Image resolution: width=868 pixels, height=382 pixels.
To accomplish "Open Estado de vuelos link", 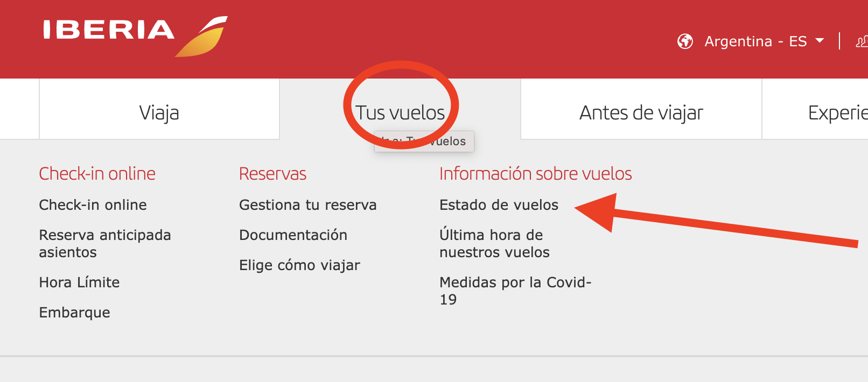I will coord(499,205).
